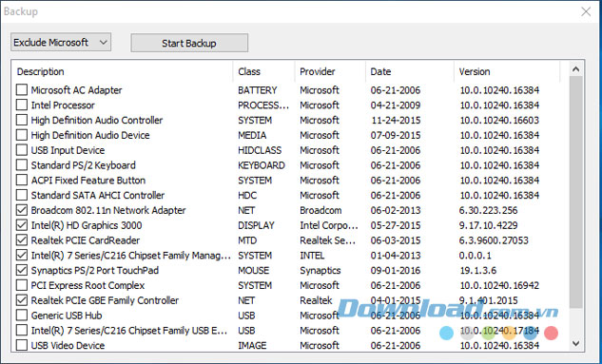Check ACPI Fixed Feature Button checkbox
This screenshot has width=602, height=364.
pos(22,180)
